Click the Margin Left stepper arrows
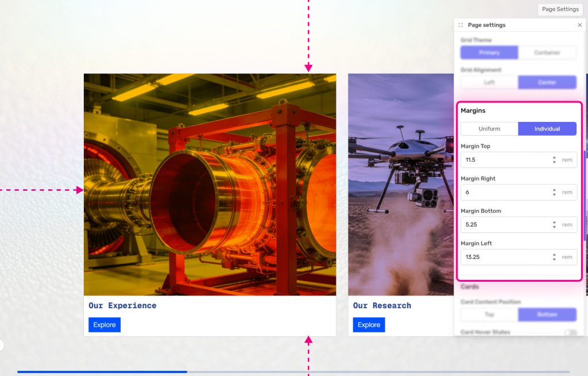The image size is (588, 376). click(x=554, y=257)
